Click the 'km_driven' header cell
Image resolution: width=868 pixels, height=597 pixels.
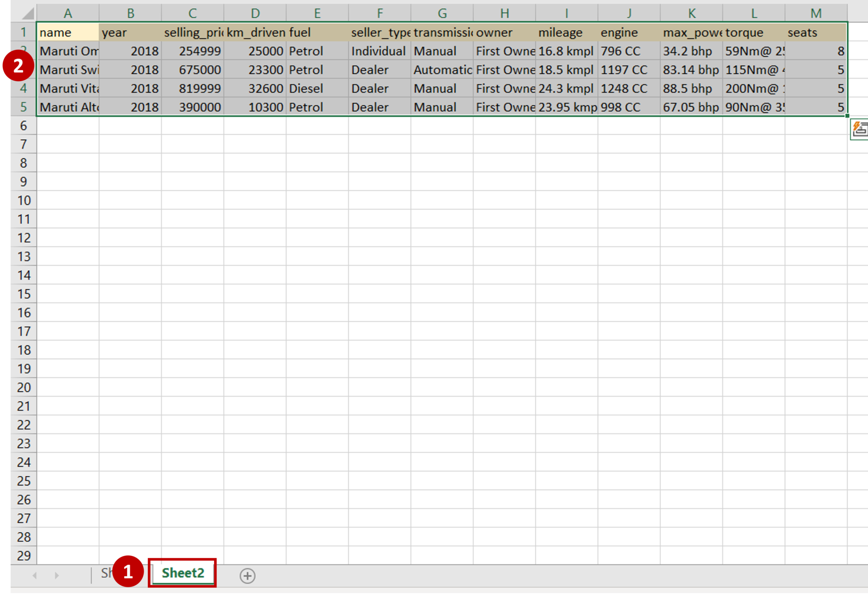(255, 32)
